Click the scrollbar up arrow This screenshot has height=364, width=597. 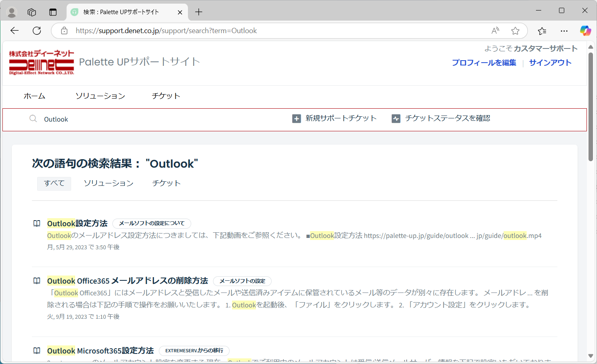(x=591, y=47)
